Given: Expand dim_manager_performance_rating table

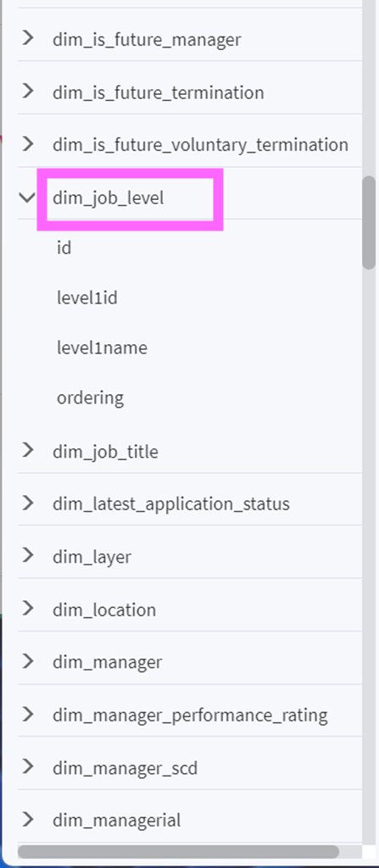Looking at the screenshot, I should tap(28, 714).
